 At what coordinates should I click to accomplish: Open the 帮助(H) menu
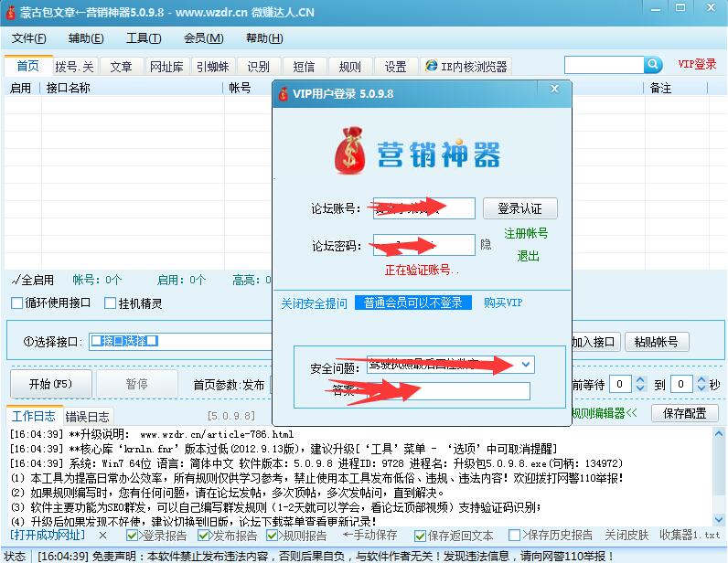click(x=264, y=38)
